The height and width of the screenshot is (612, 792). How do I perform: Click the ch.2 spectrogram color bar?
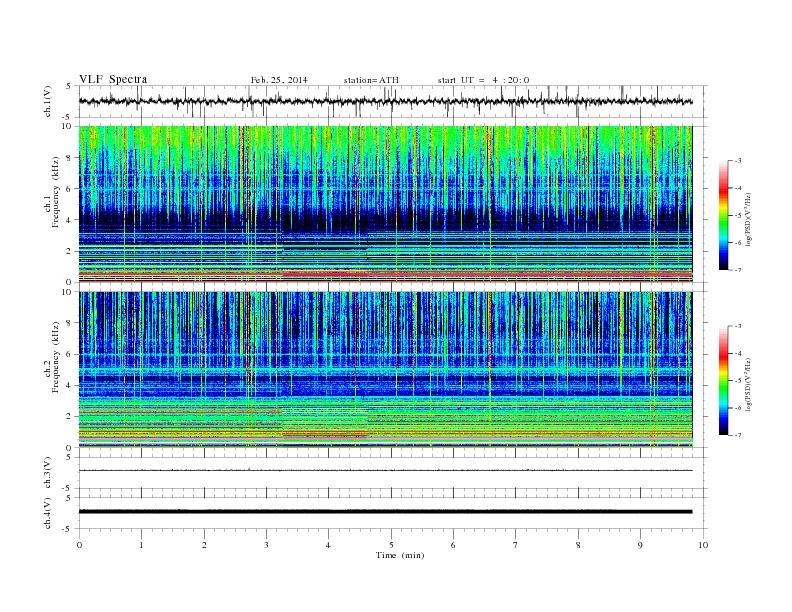[x=723, y=381]
